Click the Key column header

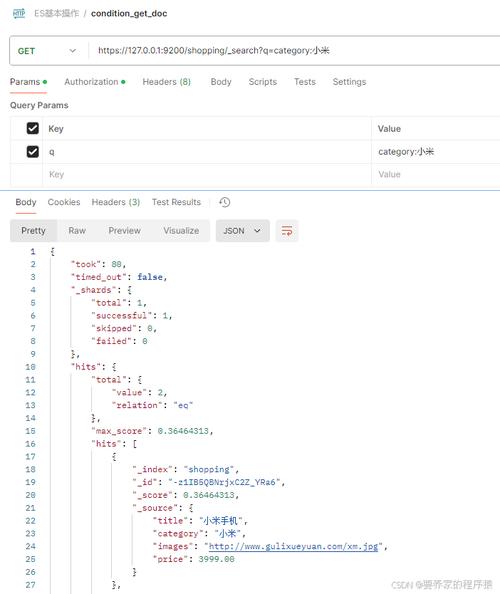tap(56, 129)
